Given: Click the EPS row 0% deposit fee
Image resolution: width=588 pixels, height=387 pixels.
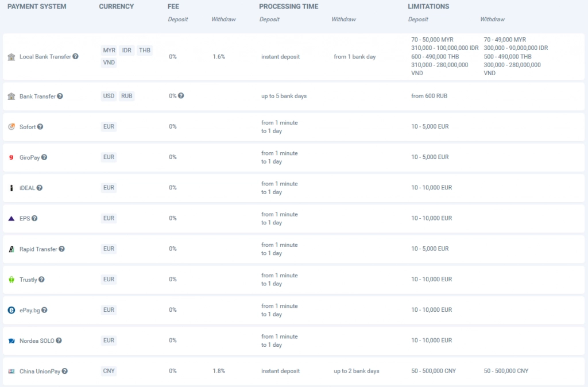Looking at the screenshot, I should click(172, 218).
